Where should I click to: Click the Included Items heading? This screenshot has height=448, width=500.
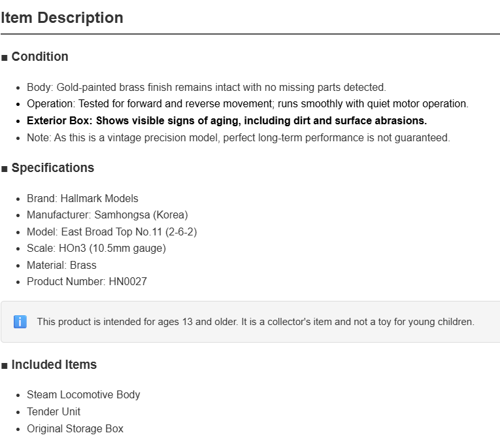point(54,365)
